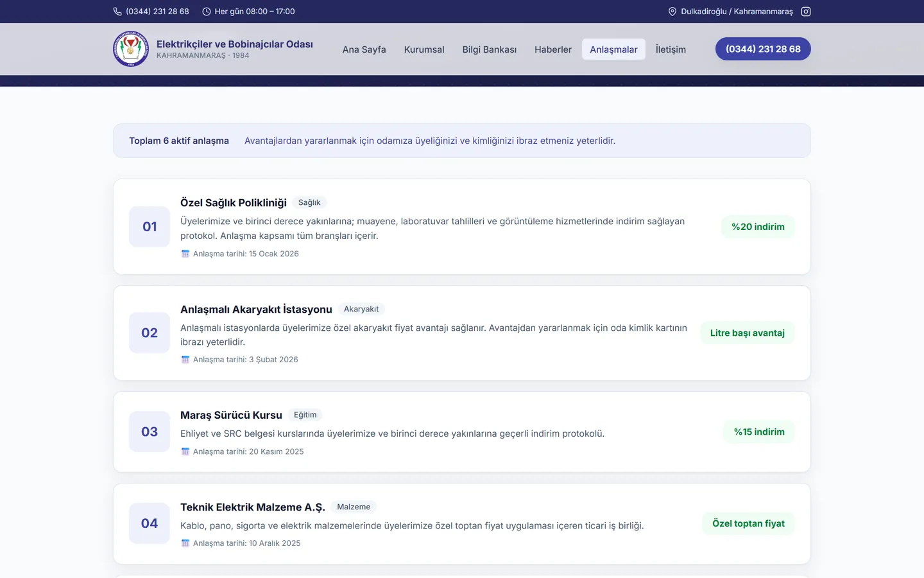Click calendar icon next to 3 Şubat 2026
Viewport: 924px width, 578px height.
click(x=185, y=360)
